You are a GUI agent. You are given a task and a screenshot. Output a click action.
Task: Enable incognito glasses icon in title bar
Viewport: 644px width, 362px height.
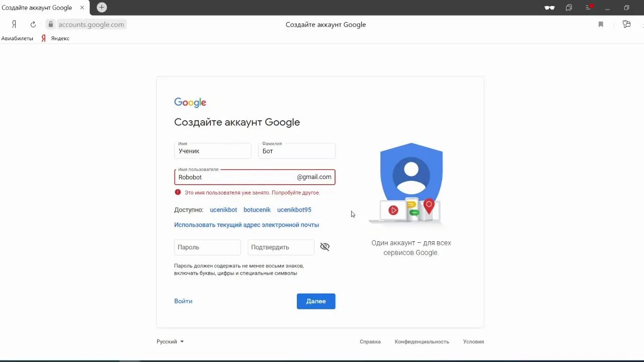(549, 8)
